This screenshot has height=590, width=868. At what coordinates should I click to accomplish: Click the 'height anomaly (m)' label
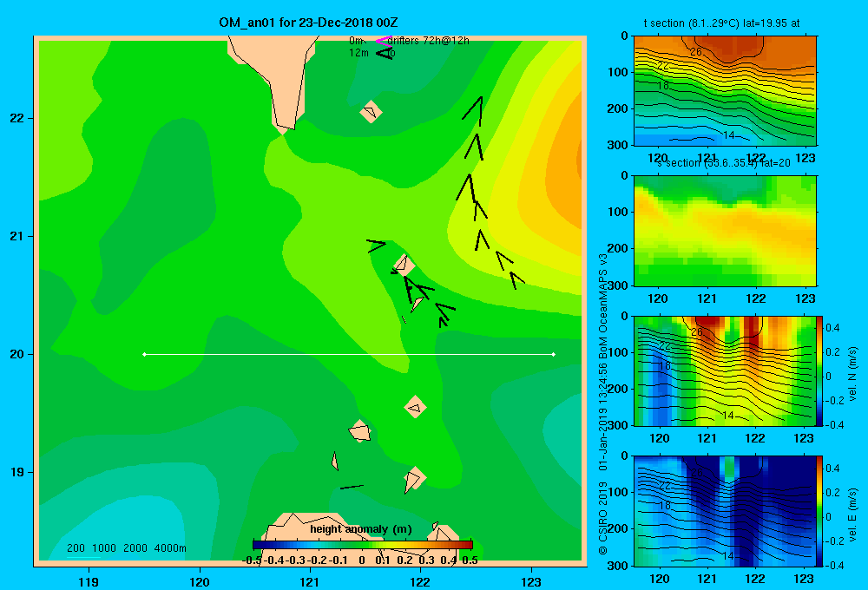click(x=361, y=529)
